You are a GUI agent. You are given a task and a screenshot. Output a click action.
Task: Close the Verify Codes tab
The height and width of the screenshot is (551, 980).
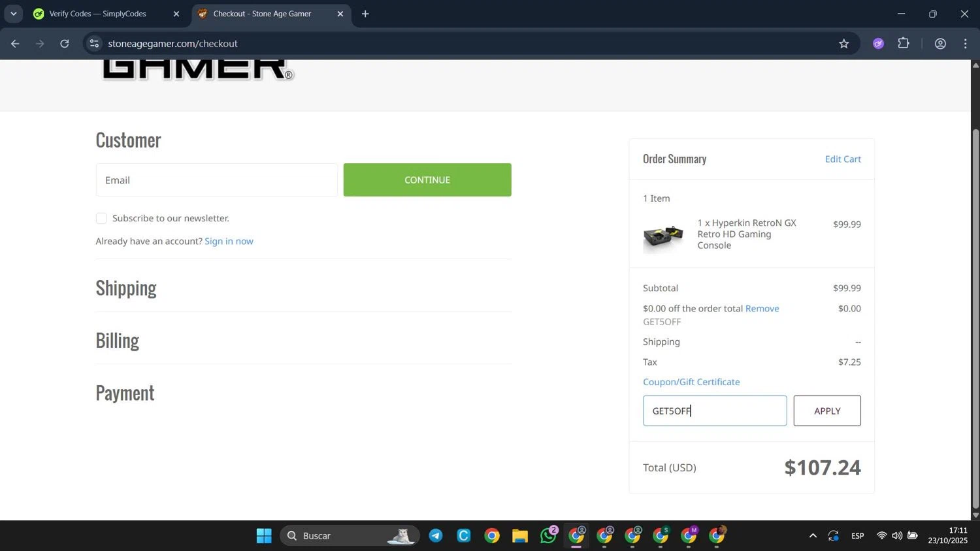click(176, 14)
